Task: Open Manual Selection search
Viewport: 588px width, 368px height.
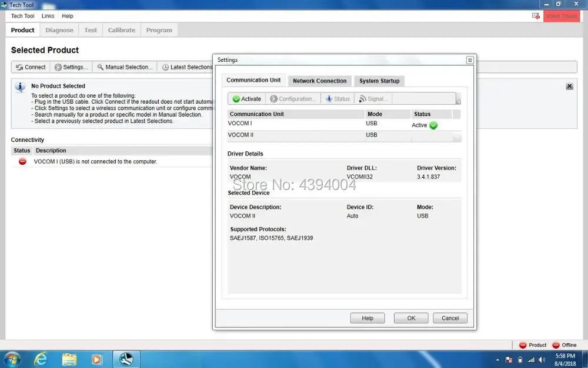Action: pyautogui.click(x=125, y=67)
